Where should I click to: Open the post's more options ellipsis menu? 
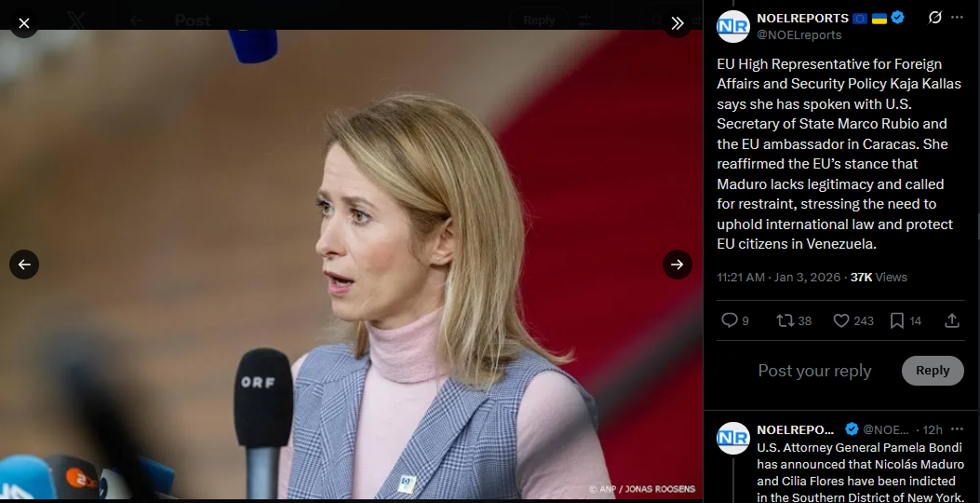pyautogui.click(x=957, y=18)
